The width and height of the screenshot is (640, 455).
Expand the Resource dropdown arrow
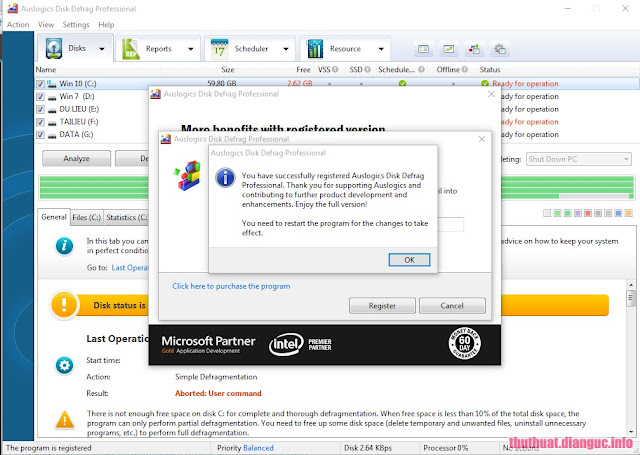point(381,49)
